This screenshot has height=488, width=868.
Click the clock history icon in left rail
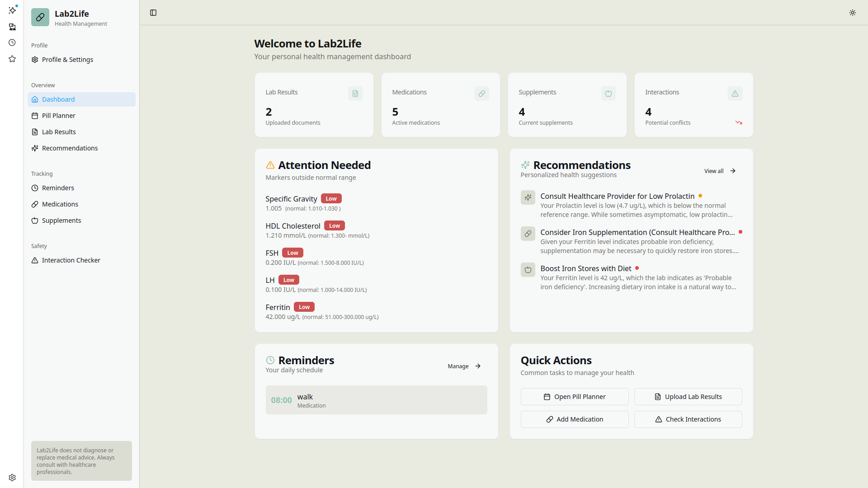12,42
